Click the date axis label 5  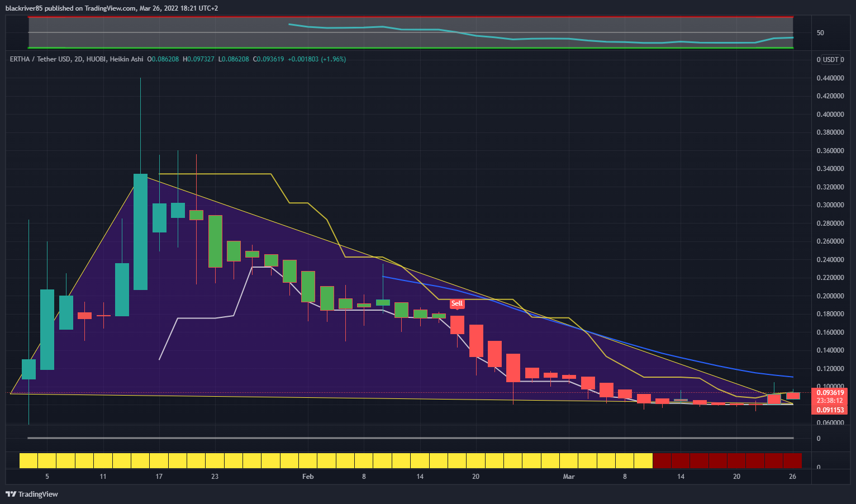(47, 477)
